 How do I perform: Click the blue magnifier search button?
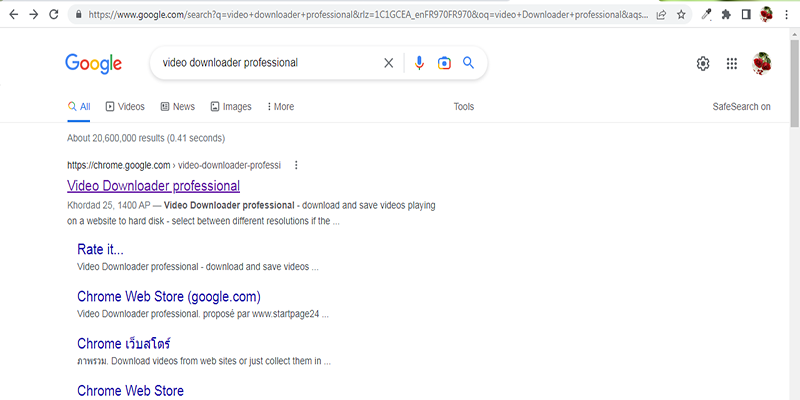pyautogui.click(x=468, y=63)
